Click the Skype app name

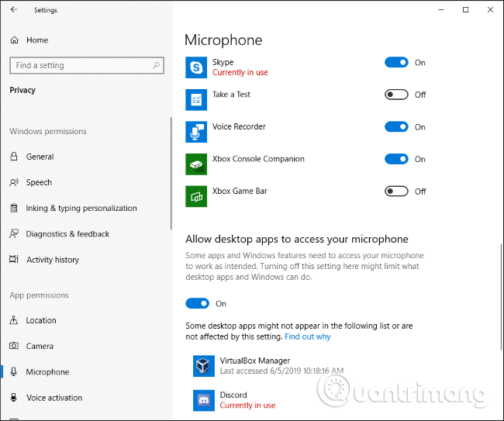pyautogui.click(x=223, y=62)
